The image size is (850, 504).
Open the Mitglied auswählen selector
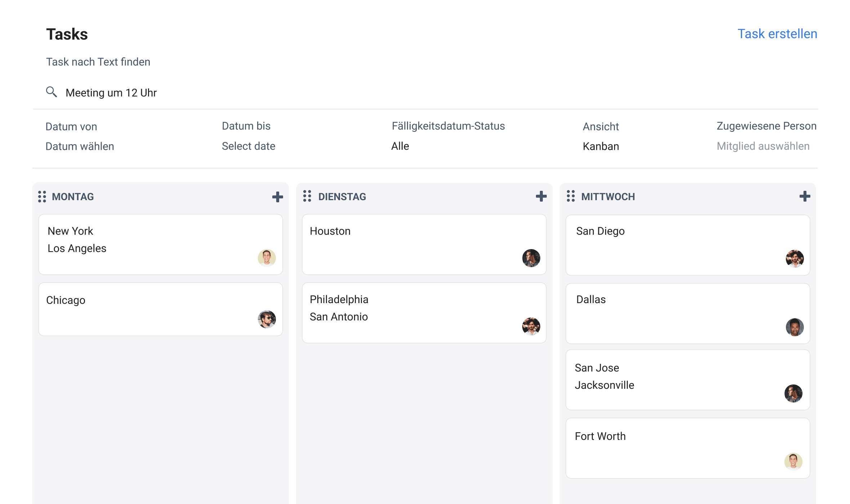pos(762,146)
